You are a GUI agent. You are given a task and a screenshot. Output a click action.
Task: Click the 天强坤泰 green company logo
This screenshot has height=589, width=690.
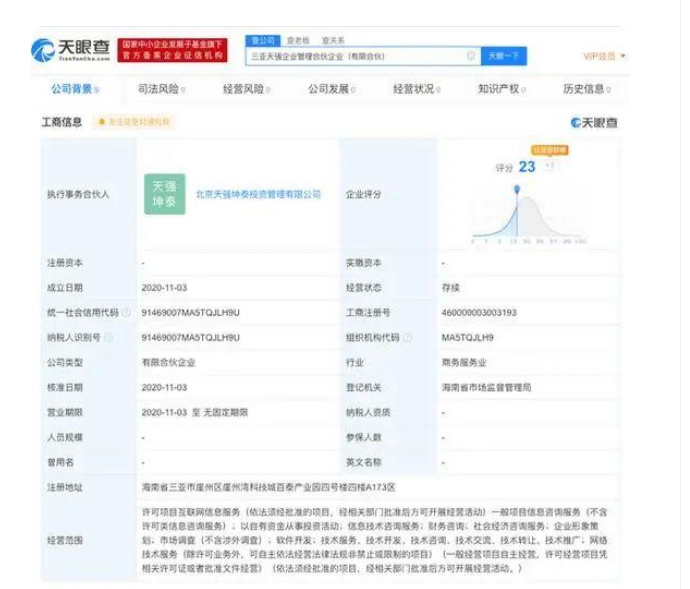165,194
